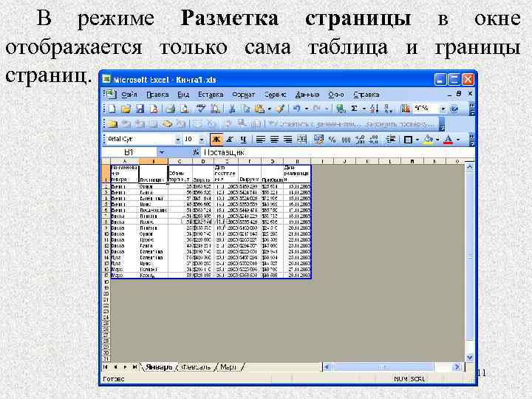Center the cell text
This screenshot has height=399, width=532.
click(x=274, y=140)
